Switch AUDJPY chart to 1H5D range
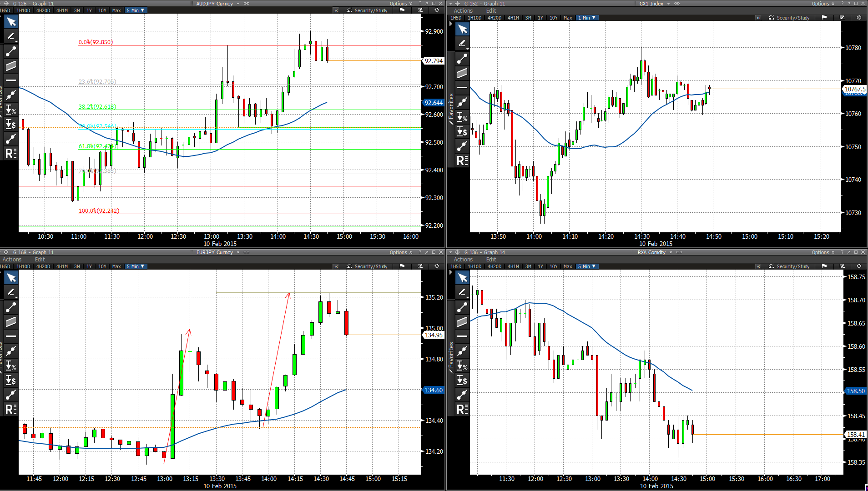 [5, 10]
